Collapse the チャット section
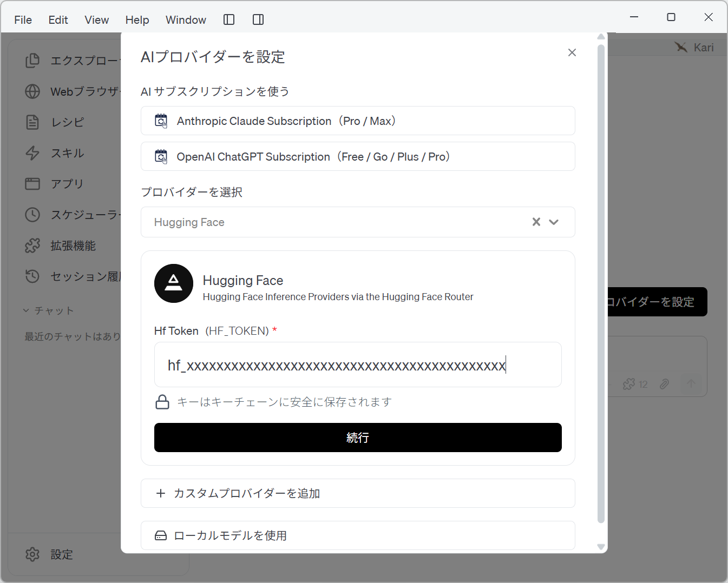This screenshot has height=583, width=728. 48,310
